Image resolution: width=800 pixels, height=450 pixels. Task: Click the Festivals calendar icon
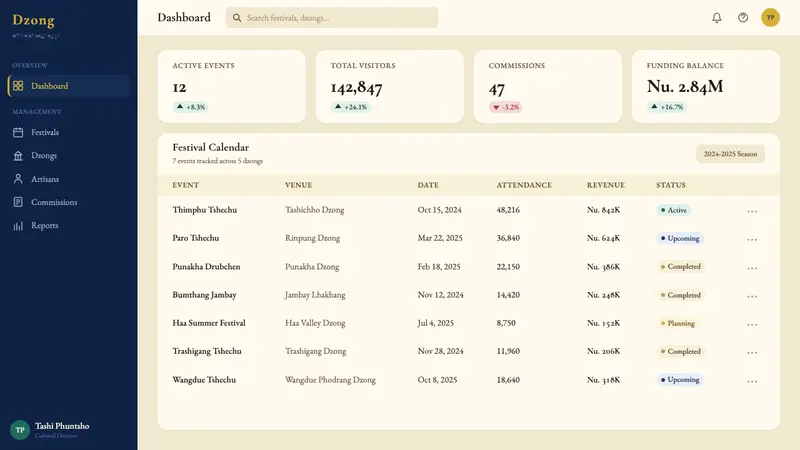tap(18, 132)
